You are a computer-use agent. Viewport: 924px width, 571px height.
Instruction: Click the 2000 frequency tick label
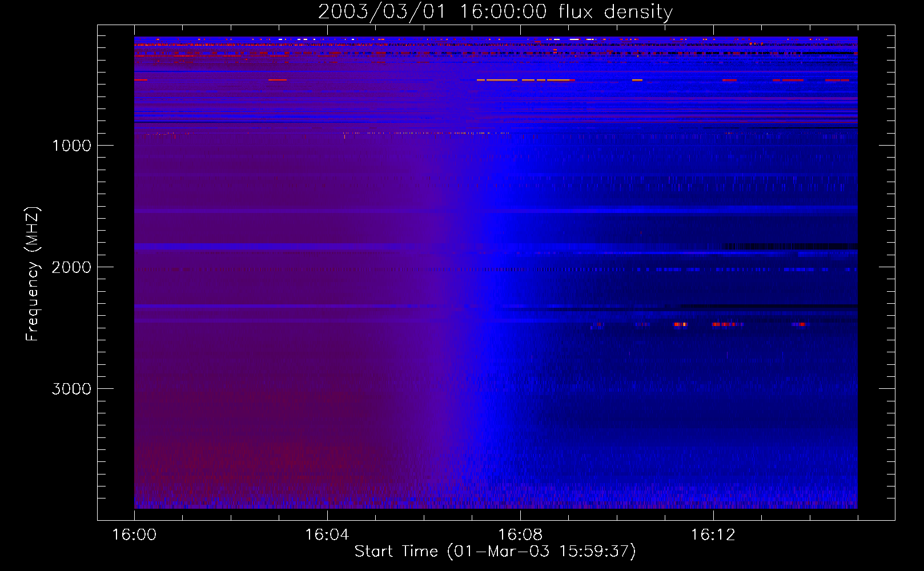tap(71, 267)
